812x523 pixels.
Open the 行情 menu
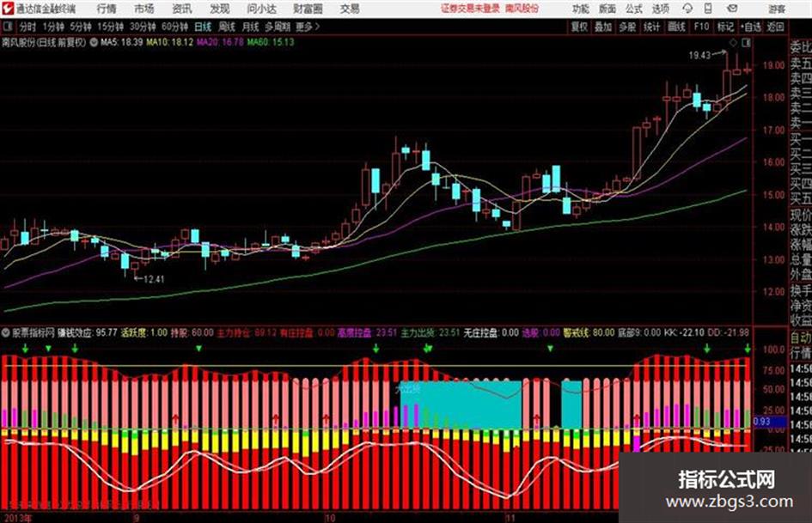[x=107, y=9]
